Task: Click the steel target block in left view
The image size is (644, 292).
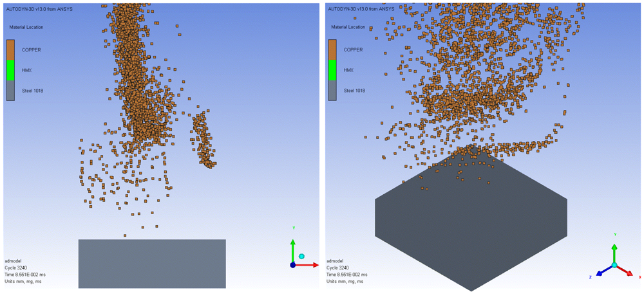Action: pyautogui.click(x=152, y=264)
